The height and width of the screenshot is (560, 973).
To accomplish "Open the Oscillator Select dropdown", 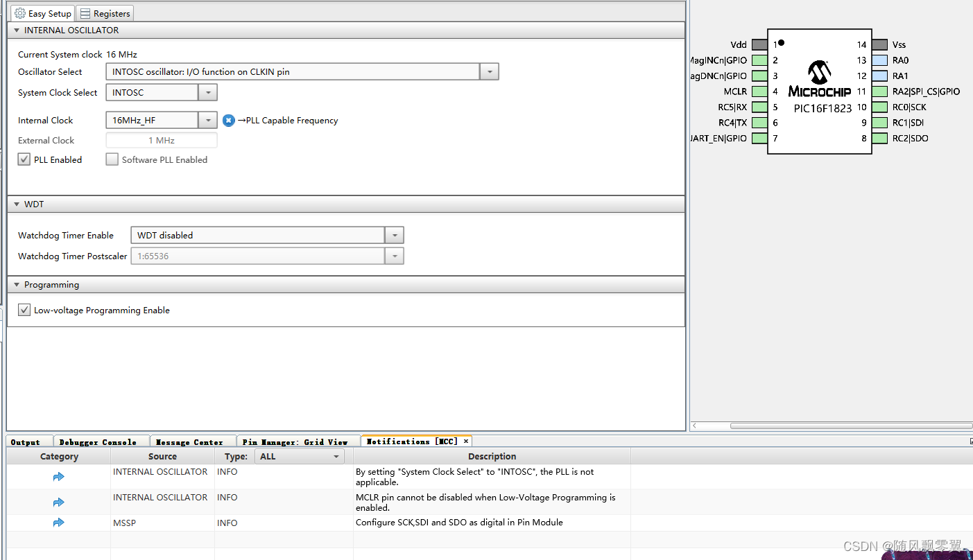I will click(x=489, y=72).
